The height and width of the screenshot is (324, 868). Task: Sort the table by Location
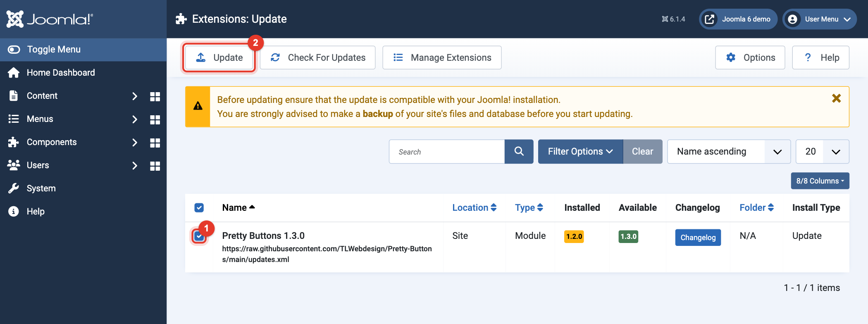475,208
